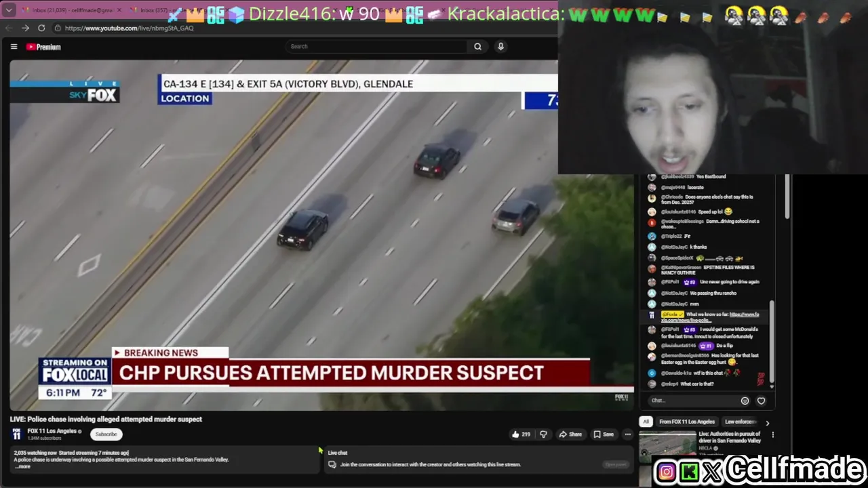Screen dimensions: 868x488
Task: Click @louiskuntz6146 avatar at 'Speed up lol'
Action: point(652,211)
